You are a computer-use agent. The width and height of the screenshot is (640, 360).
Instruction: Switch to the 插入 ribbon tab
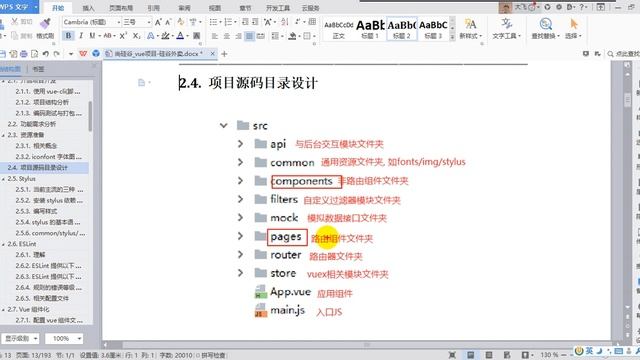tap(88, 8)
